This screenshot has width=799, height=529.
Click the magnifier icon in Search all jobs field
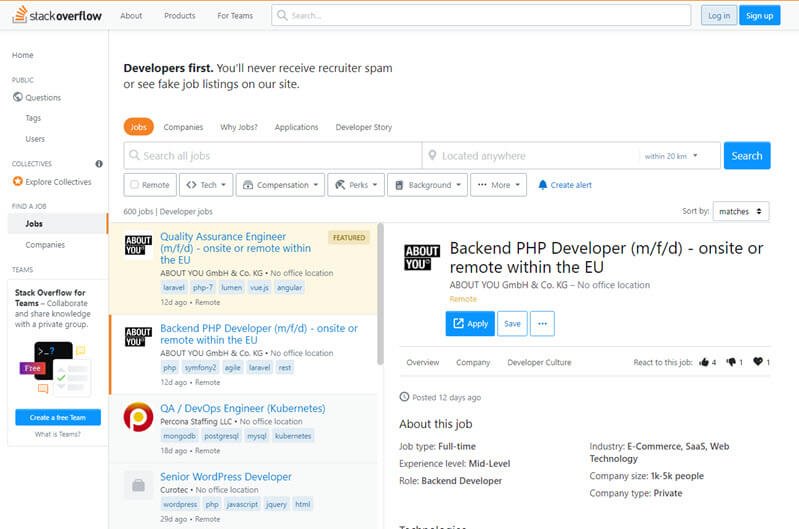coord(134,155)
